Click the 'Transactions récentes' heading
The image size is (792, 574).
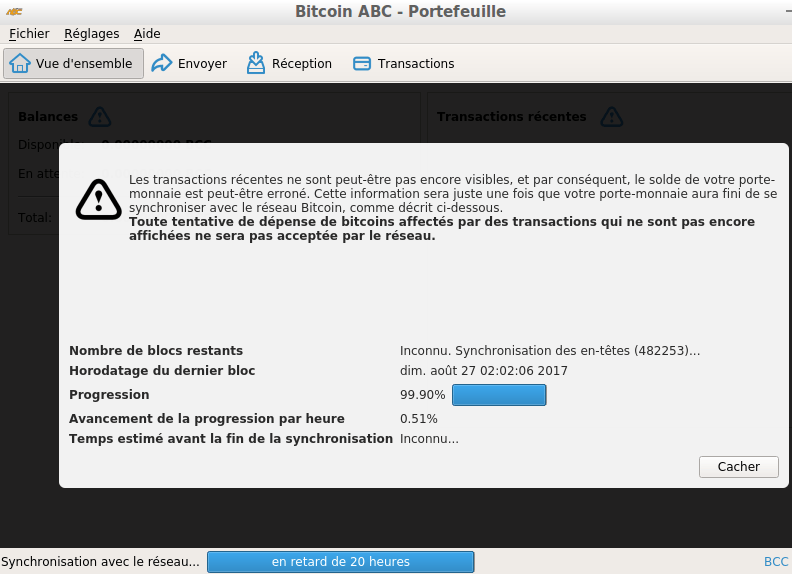click(x=511, y=117)
